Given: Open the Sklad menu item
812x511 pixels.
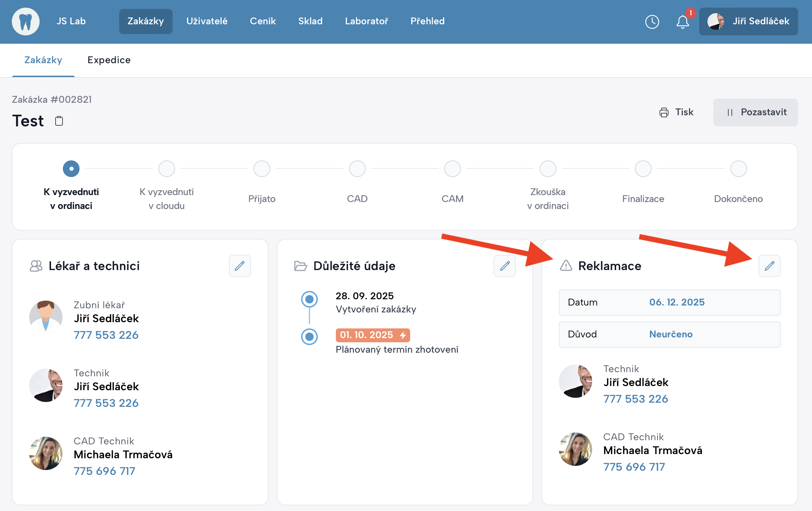Looking at the screenshot, I should tap(310, 21).
